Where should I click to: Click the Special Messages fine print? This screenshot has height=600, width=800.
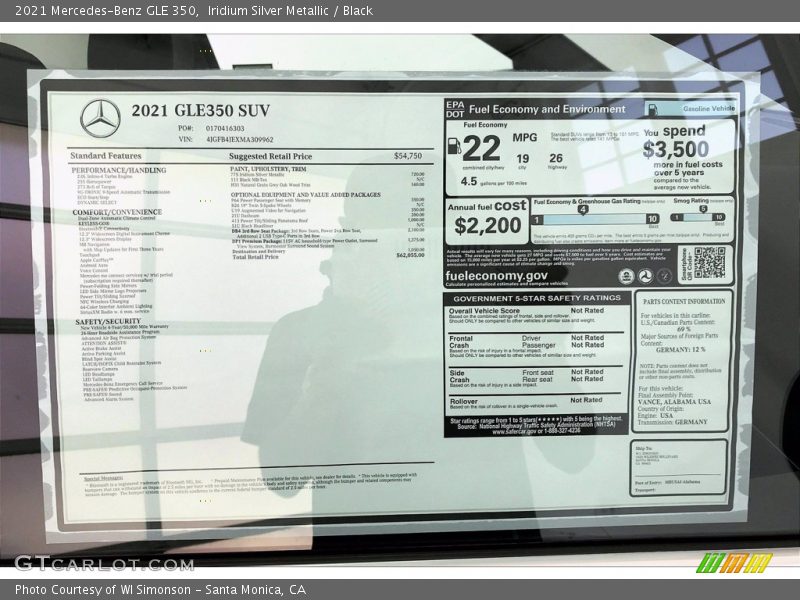coord(250,483)
